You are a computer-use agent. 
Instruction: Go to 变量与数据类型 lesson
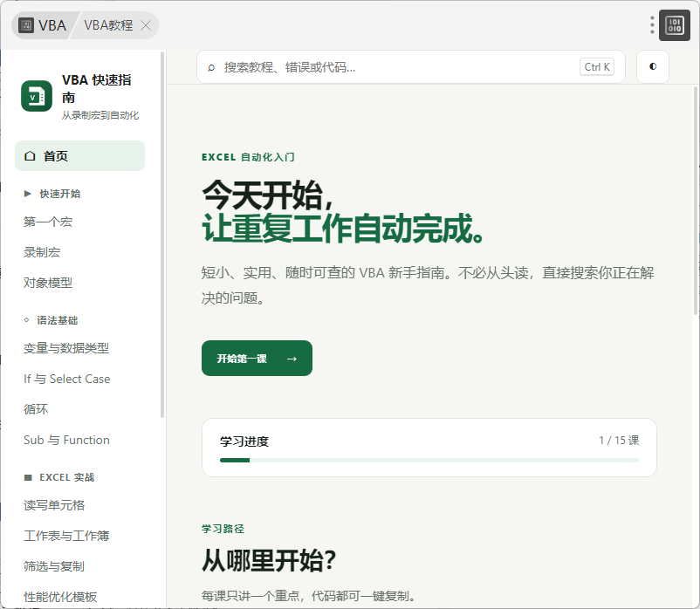[x=66, y=348]
